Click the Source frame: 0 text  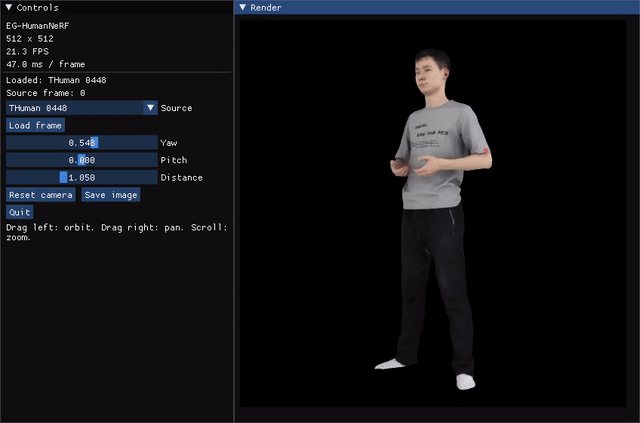[46, 93]
